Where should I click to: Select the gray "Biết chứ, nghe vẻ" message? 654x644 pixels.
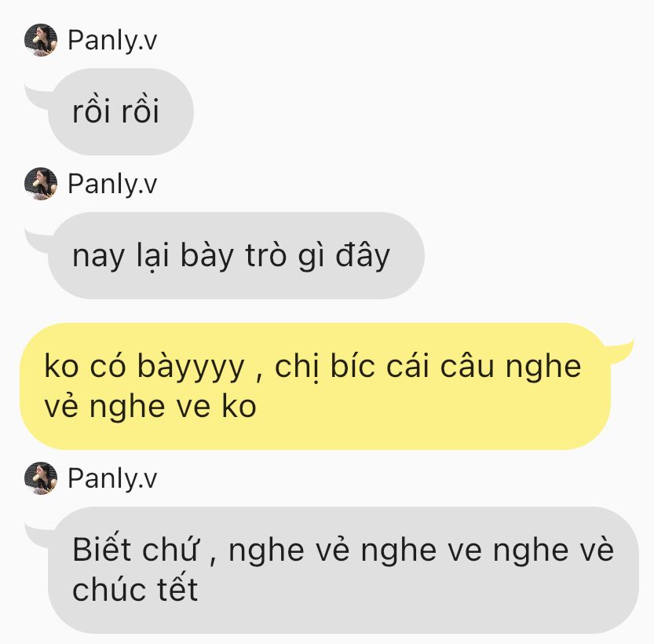[343, 570]
